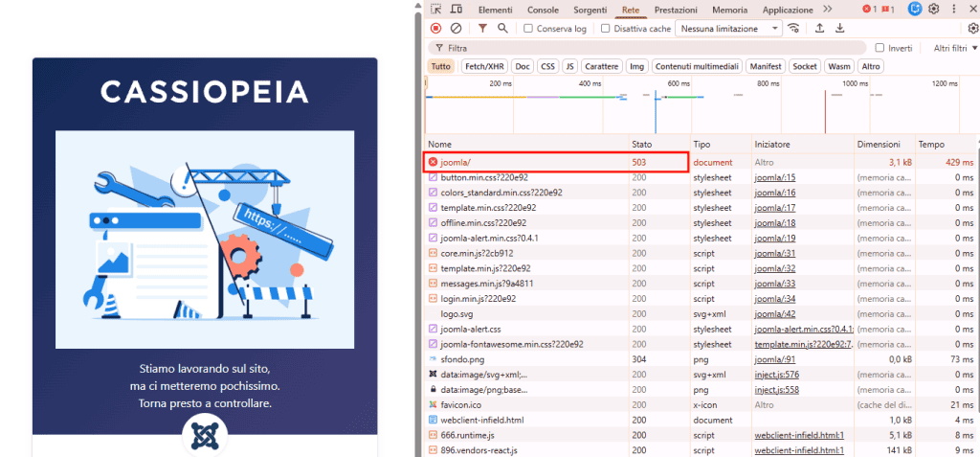Select the Tutto filter chip
Screen dimensions: 980x457
click(440, 66)
